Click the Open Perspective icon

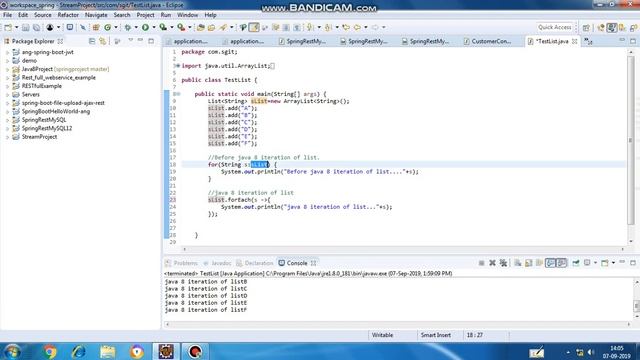(x=586, y=27)
